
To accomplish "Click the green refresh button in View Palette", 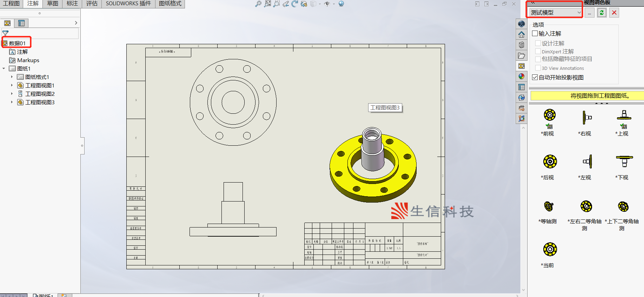I will 602,13.
